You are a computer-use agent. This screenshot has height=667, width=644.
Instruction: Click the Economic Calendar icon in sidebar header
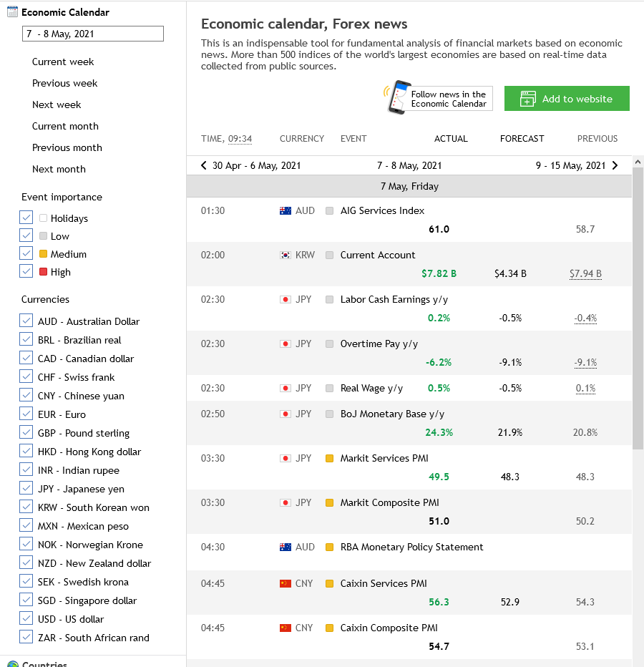[13, 12]
